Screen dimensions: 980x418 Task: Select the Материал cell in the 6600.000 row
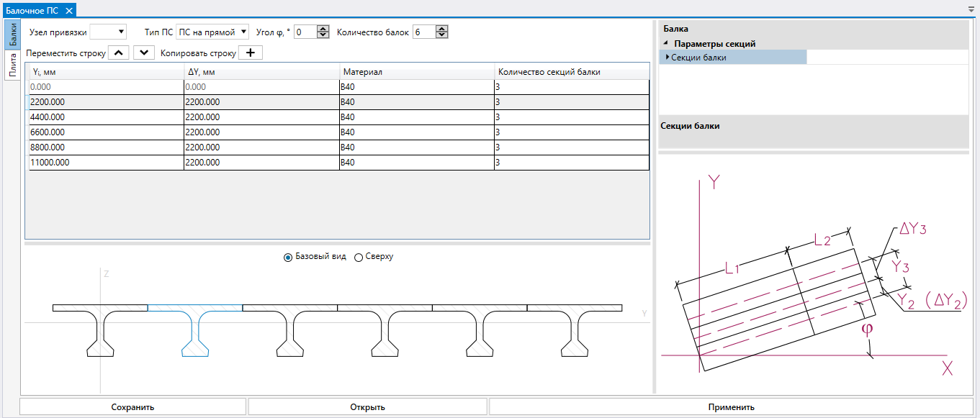(416, 132)
